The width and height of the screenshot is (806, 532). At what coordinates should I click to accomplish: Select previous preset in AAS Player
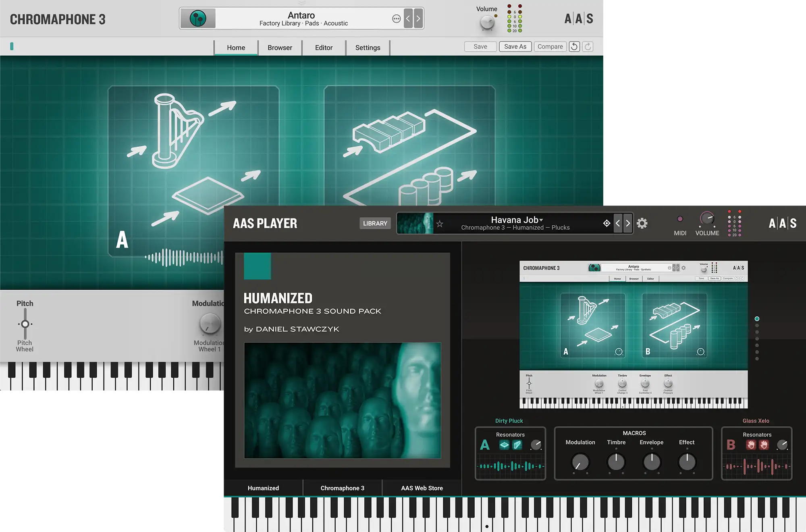(618, 223)
